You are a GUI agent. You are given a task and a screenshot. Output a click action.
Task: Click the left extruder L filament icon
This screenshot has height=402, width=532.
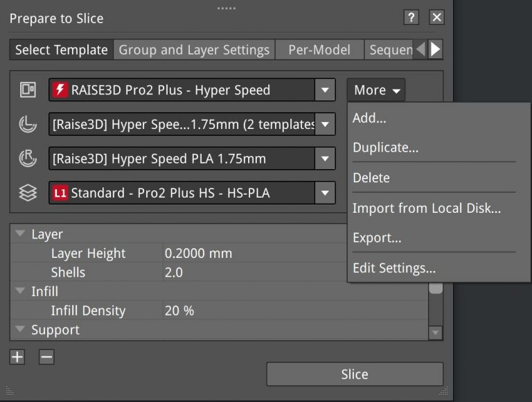pyautogui.click(x=28, y=124)
